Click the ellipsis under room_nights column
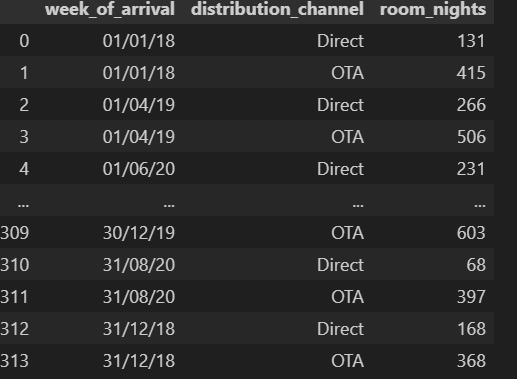 [480, 205]
